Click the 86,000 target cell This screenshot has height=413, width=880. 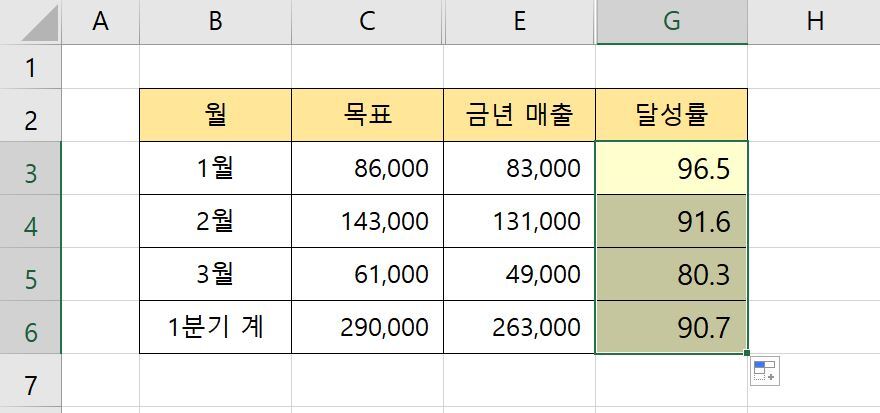click(368, 168)
